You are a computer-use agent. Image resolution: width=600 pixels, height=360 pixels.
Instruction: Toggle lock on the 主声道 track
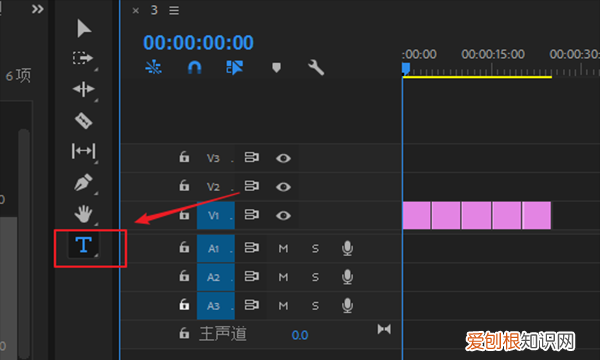tap(184, 333)
